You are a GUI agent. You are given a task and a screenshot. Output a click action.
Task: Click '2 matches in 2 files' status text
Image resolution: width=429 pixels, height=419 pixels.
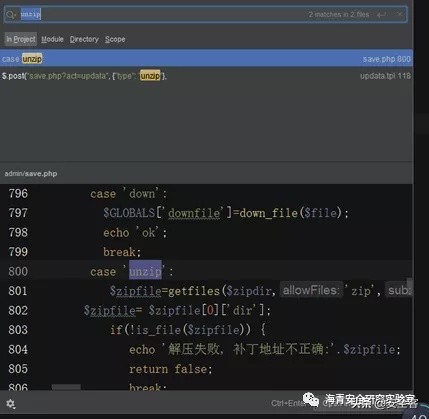[339, 15]
